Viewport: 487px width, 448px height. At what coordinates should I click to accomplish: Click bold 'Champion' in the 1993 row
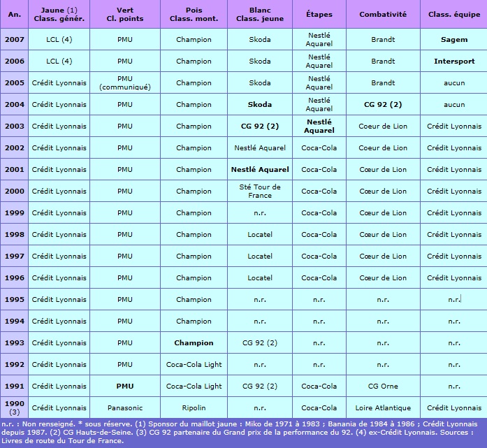point(194,343)
